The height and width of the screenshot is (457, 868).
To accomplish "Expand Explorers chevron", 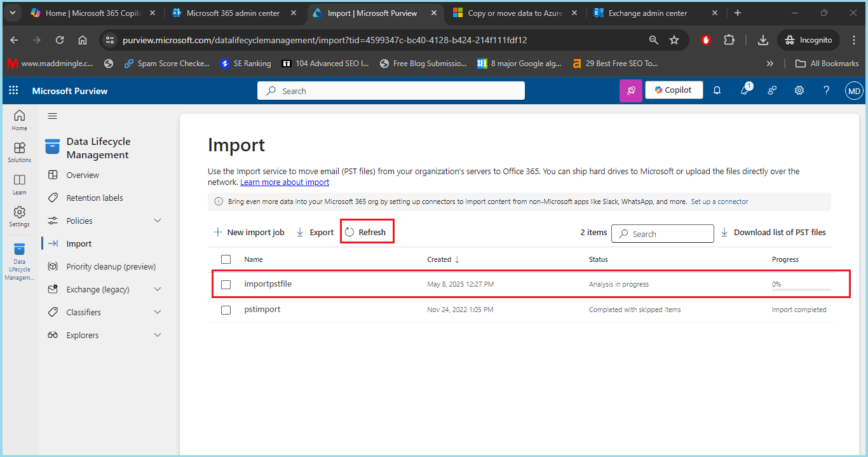I will click(158, 335).
